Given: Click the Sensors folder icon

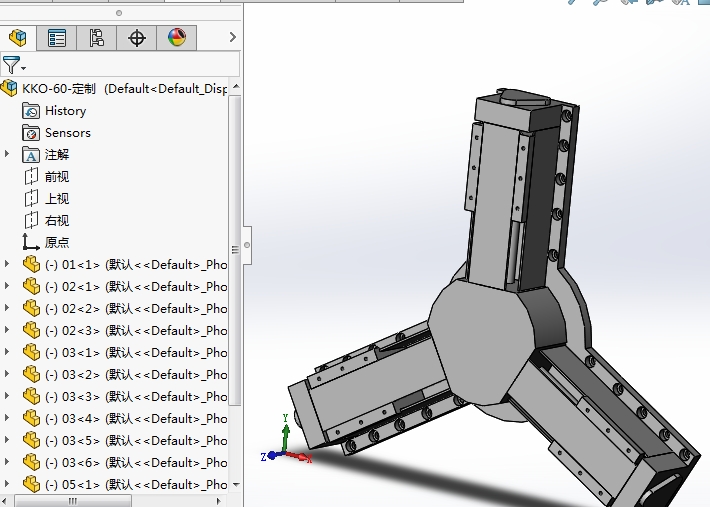Looking at the screenshot, I should pos(31,133).
